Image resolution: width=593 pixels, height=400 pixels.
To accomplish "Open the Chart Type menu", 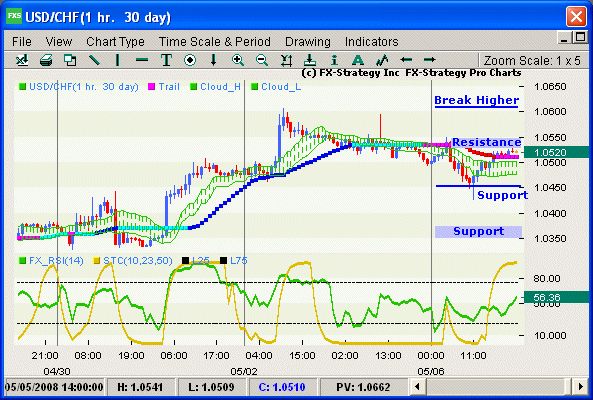I will click(115, 42).
